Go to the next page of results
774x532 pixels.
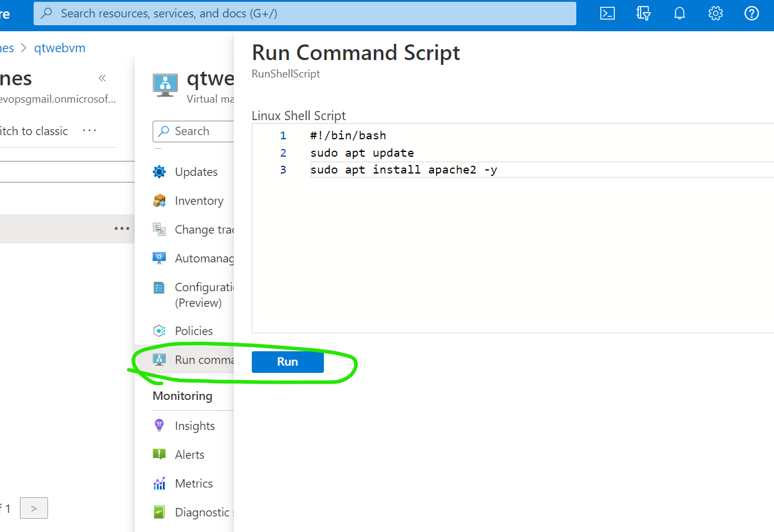coord(34,508)
